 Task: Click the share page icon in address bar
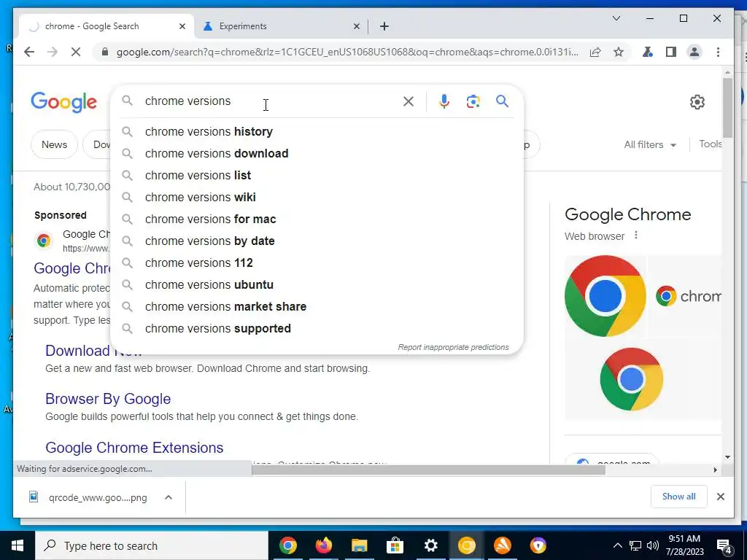(x=595, y=52)
